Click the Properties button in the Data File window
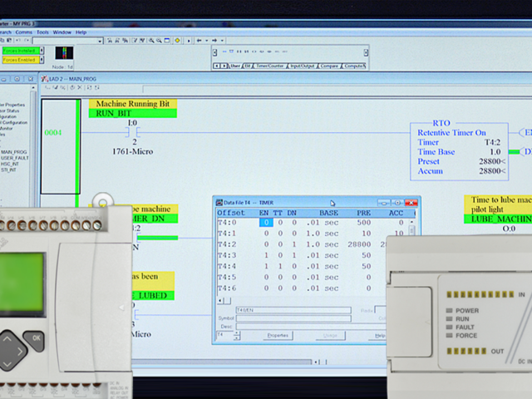Screen dimensions: 532x399 click(x=278, y=336)
